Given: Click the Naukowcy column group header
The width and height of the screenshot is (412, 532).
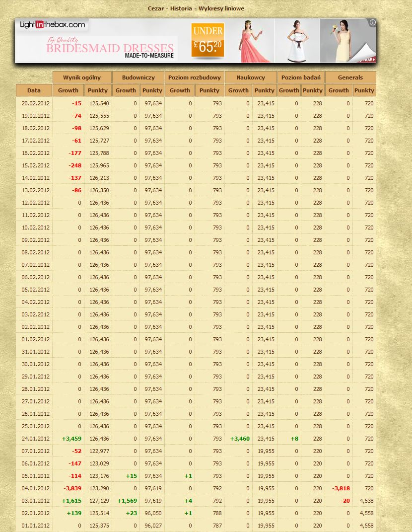Looking at the screenshot, I should 251,77.
